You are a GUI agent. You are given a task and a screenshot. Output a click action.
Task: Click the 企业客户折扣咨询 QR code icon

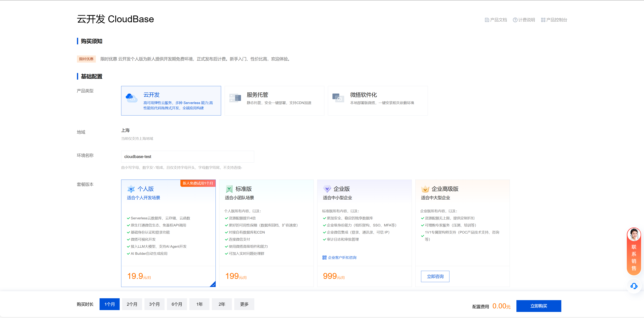point(324,257)
